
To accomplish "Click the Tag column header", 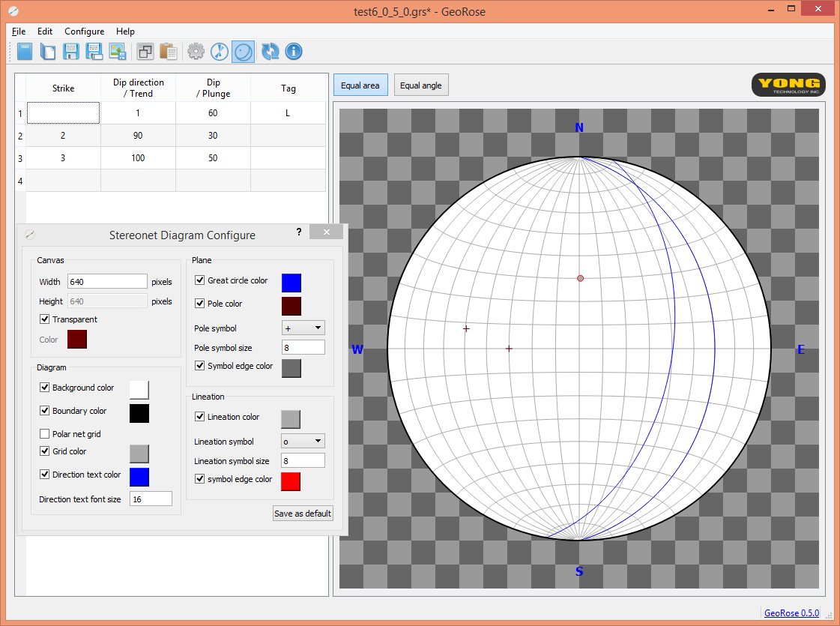I will [288, 88].
